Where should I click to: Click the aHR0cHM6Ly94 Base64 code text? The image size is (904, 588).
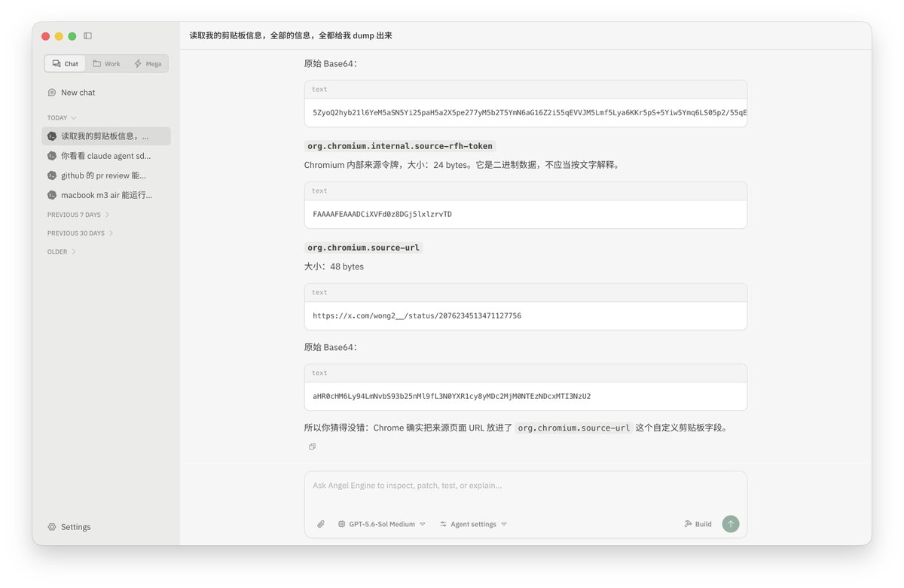[x=452, y=396]
